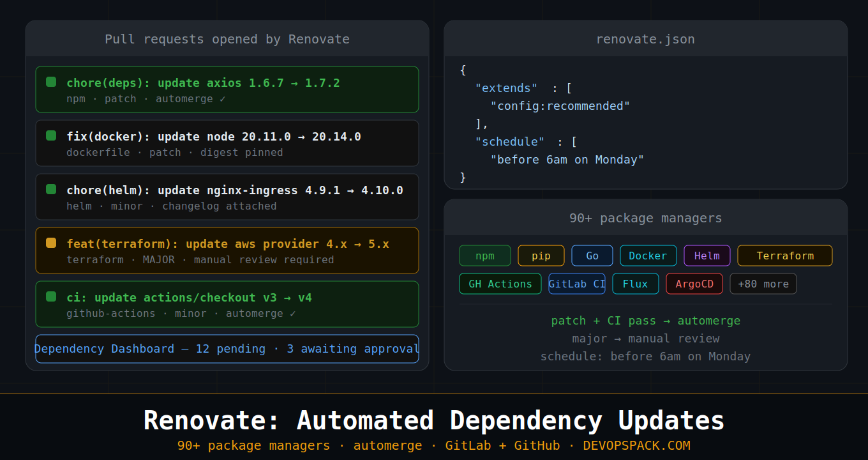Click 'major → manual review' text

point(646,339)
